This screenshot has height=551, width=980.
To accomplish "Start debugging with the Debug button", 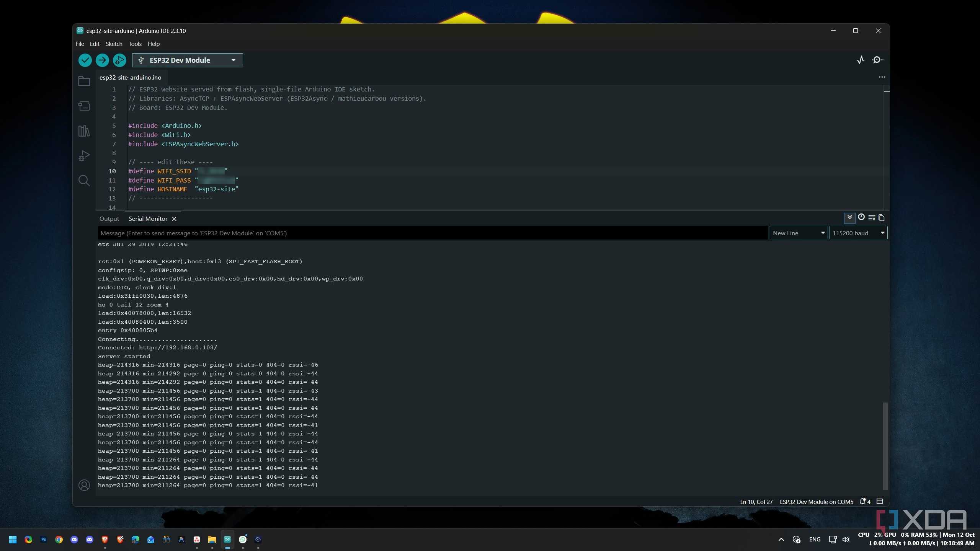I will 119,60.
